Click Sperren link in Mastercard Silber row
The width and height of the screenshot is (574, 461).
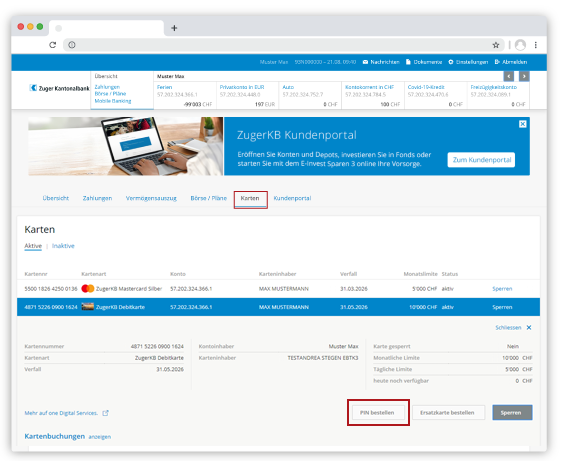[x=502, y=289]
